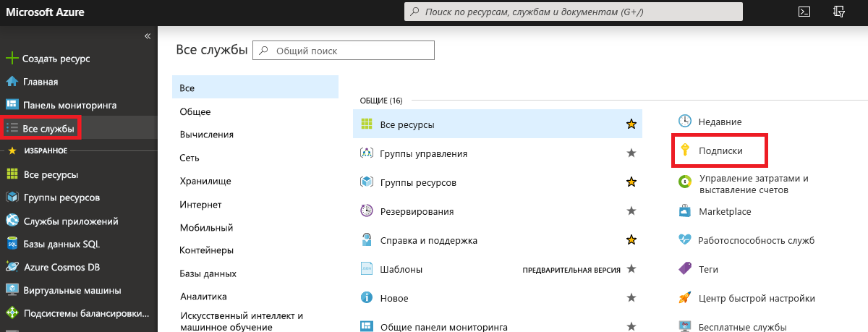The width and height of the screenshot is (868, 332).
Task: Click the Создать ресурс label in the sidebar
Action: [56, 59]
